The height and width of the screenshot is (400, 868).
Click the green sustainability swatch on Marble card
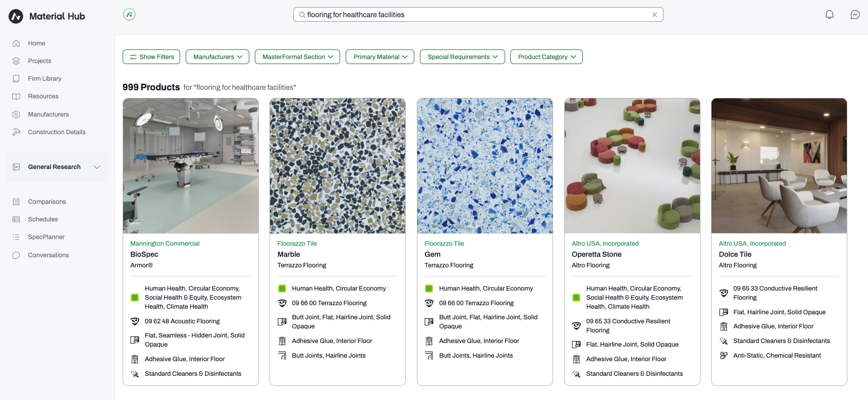[282, 289]
